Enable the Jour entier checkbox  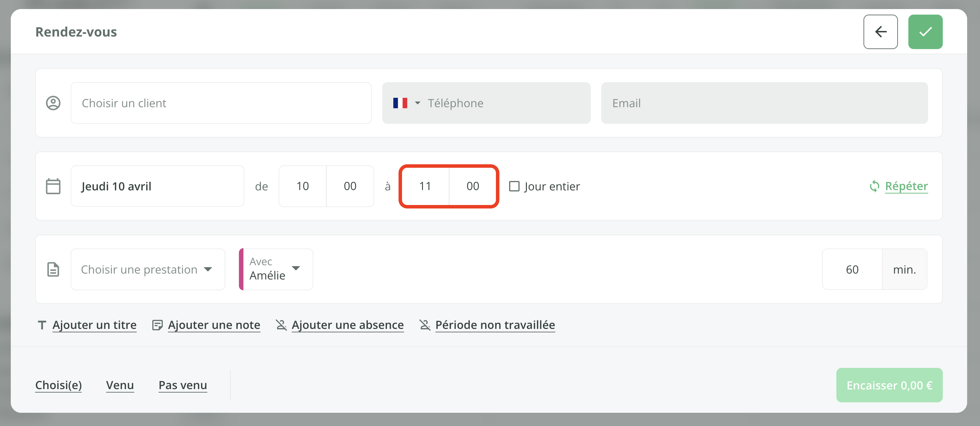pos(514,186)
